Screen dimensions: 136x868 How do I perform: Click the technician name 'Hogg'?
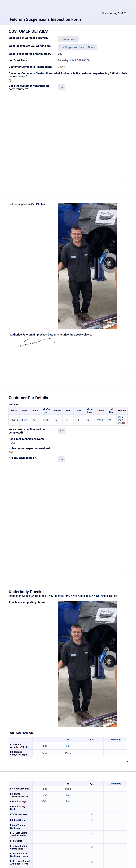(x=12, y=443)
